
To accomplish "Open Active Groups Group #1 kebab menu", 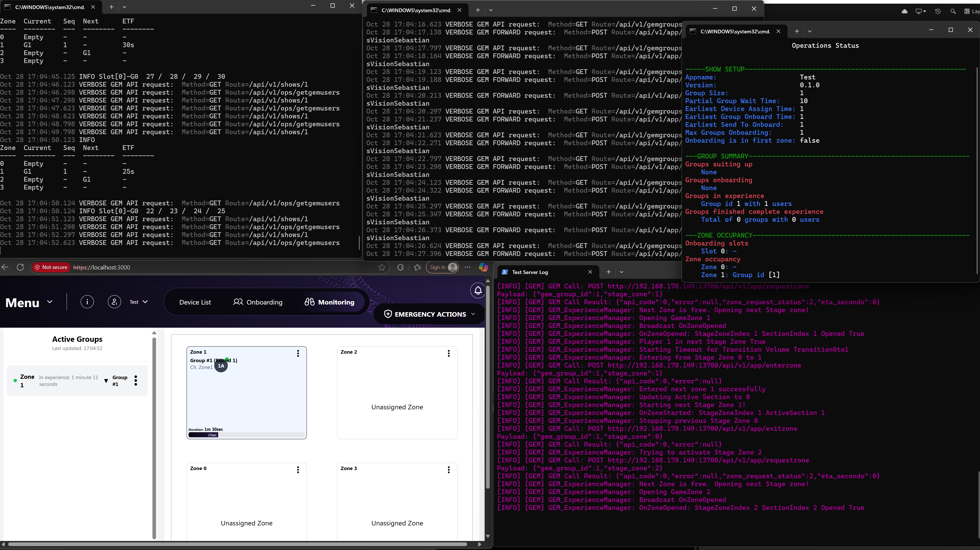I will pos(136,381).
